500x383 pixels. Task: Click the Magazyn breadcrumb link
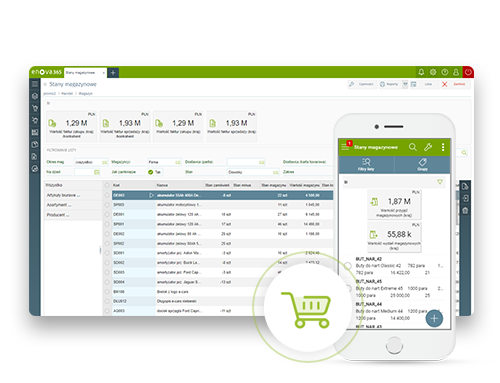pos(86,94)
